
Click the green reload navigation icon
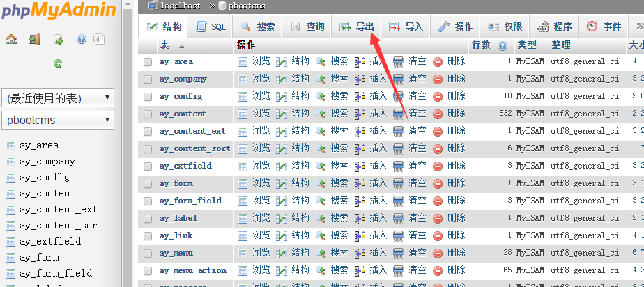58,63
